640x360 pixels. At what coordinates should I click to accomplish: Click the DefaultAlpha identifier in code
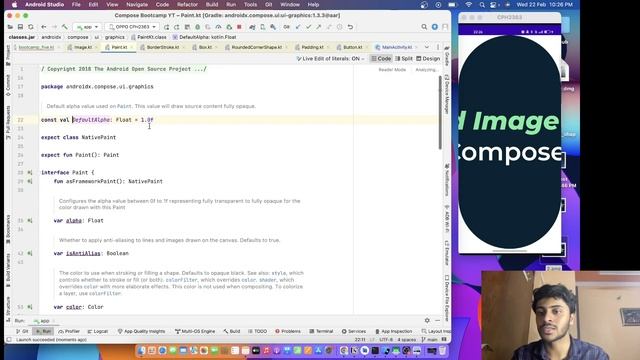pos(91,120)
